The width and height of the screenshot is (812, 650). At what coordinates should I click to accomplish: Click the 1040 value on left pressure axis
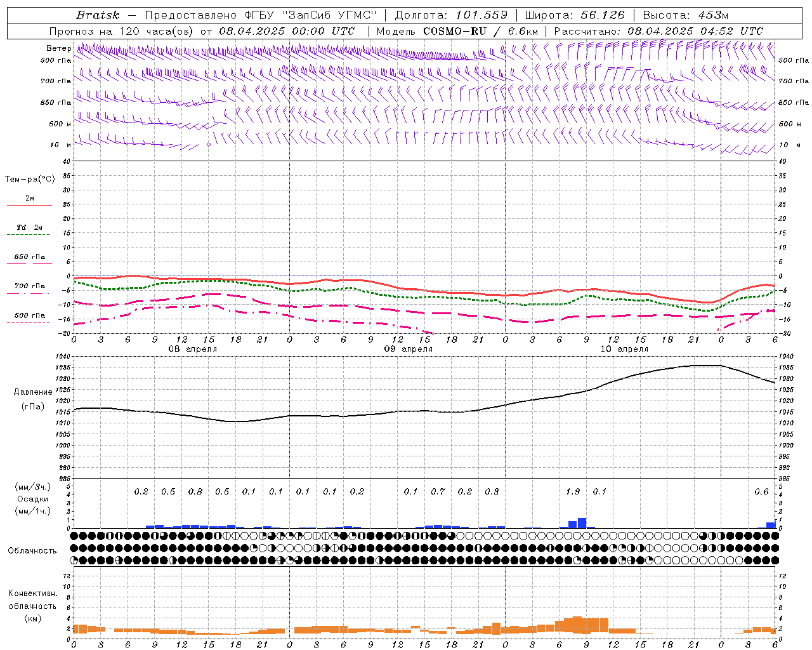(x=63, y=356)
